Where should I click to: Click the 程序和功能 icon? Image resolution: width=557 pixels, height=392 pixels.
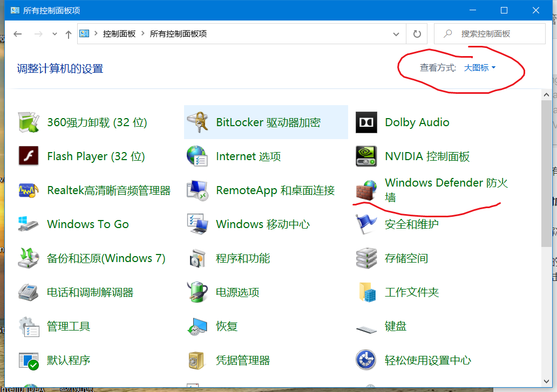198,258
